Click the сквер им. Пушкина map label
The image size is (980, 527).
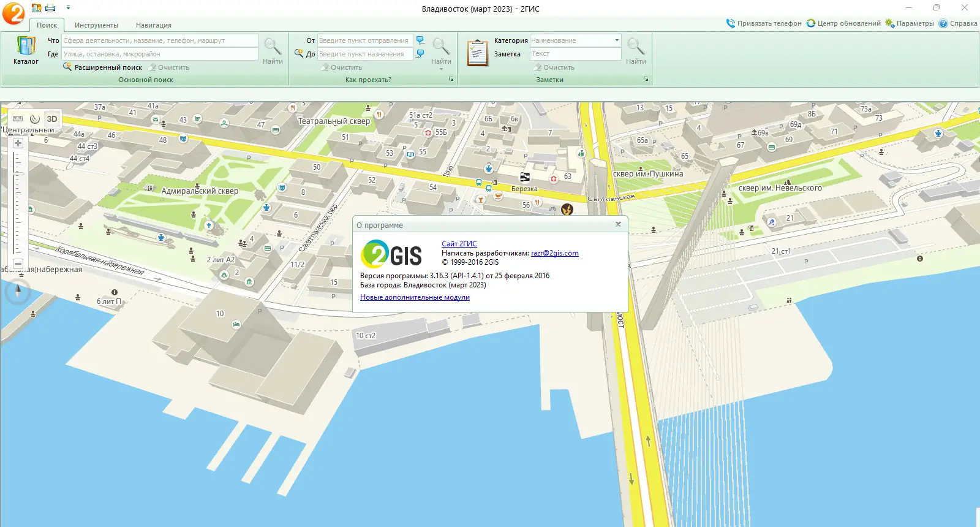[648, 174]
